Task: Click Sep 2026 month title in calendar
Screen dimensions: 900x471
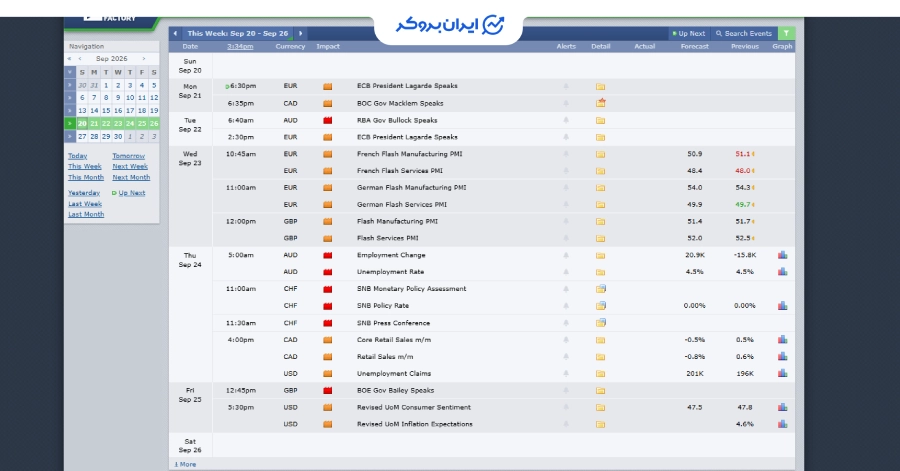Action: 111,59
